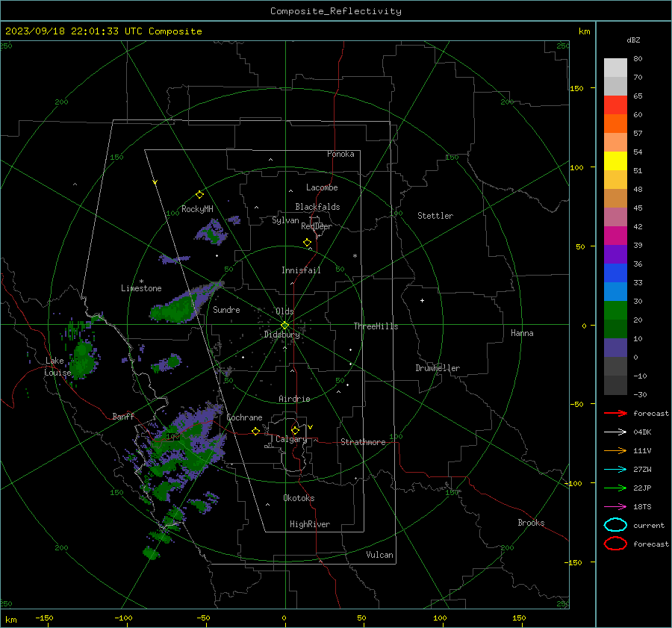Click the cyan 27ZW arrow icon
Image resolution: width=672 pixels, height=628 pixels.
pyautogui.click(x=615, y=470)
